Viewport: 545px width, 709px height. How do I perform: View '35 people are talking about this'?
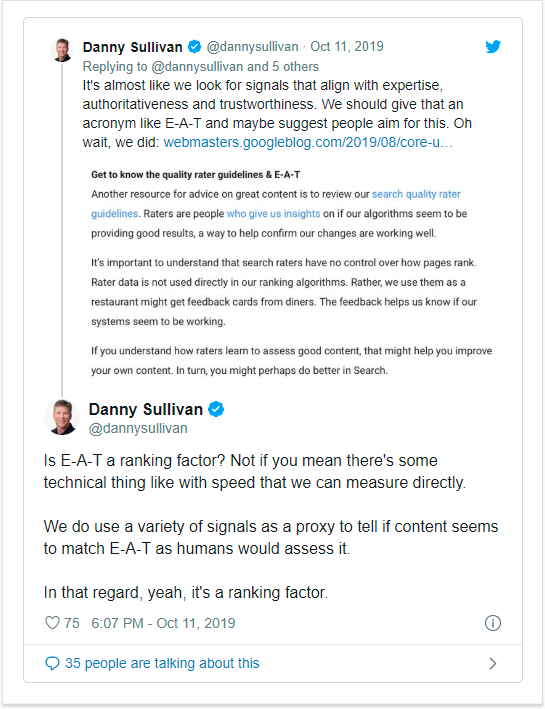point(162,663)
